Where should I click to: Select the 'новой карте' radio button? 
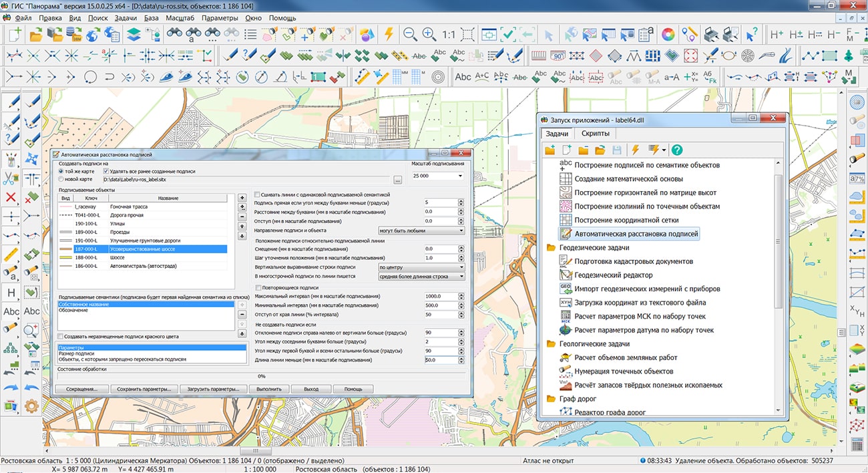pyautogui.click(x=61, y=179)
